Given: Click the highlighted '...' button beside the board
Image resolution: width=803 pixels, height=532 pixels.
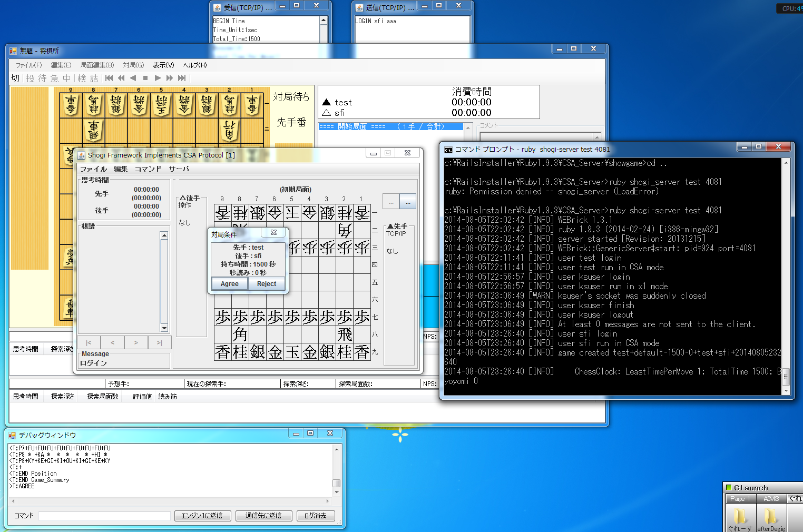Looking at the screenshot, I should pos(408,202).
